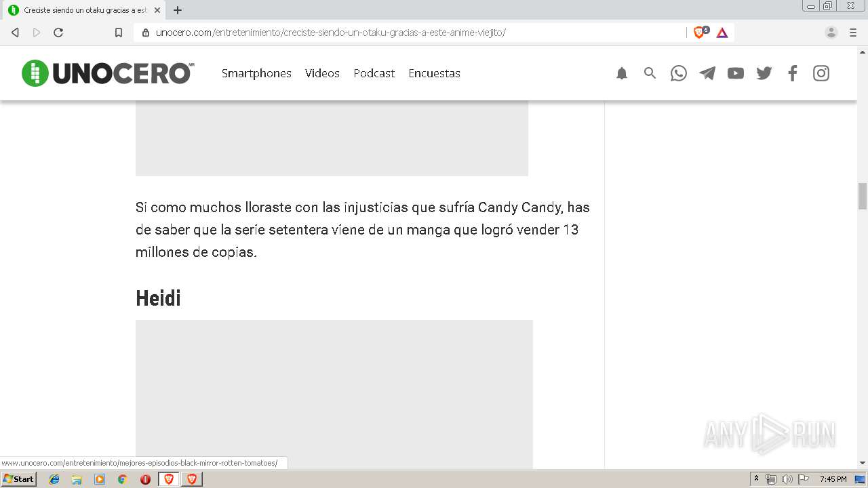Screen dimensions: 868x488
Task: Open the media player taskbar icon
Action: (100, 479)
